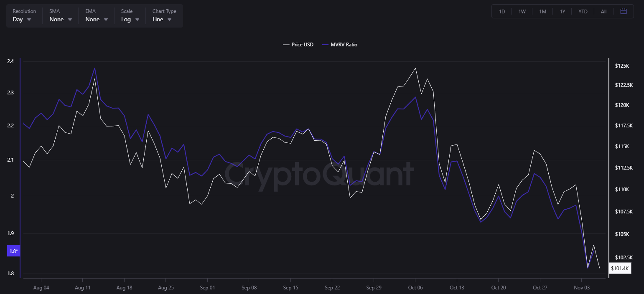Click the EMA chevron arrow

click(x=106, y=19)
